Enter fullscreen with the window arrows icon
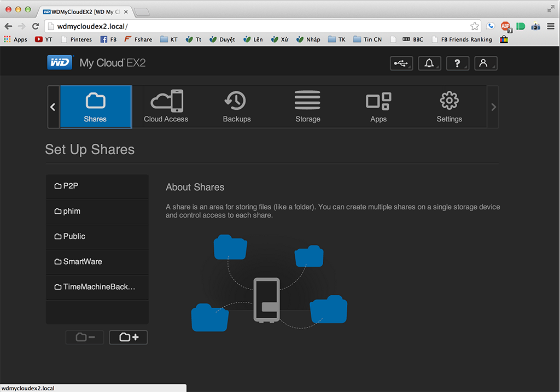Image resolution: width=560 pixels, height=392 pixels. tap(551, 9)
